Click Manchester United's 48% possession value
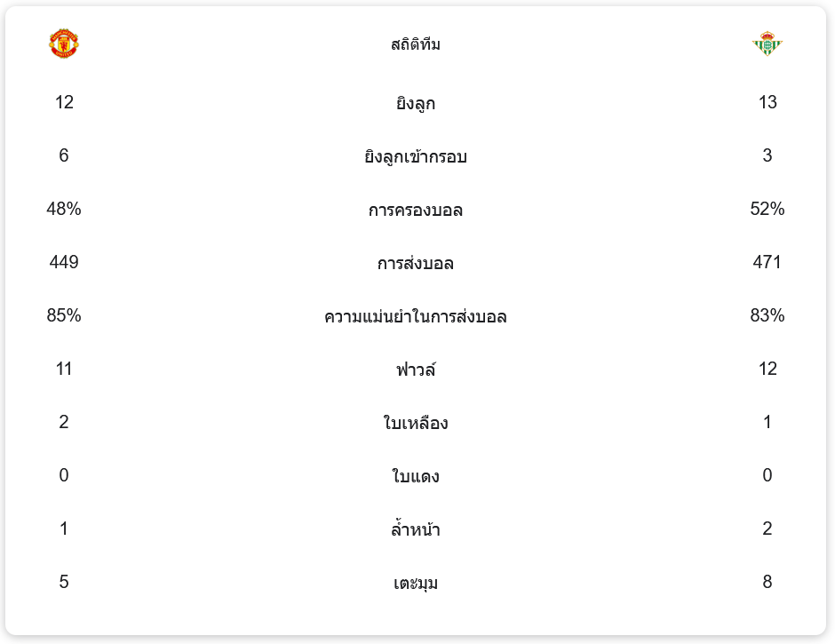 click(x=64, y=209)
